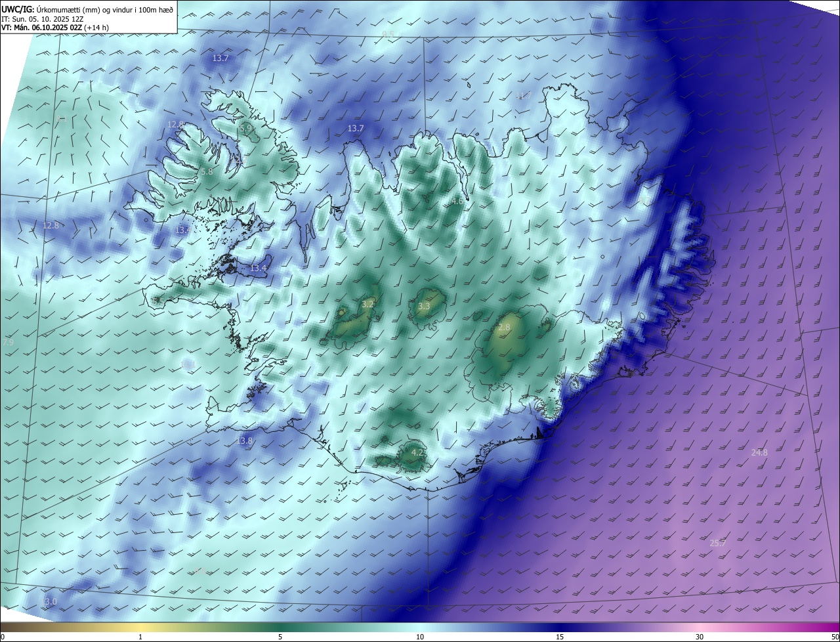Click the 5.9 value on the map
840x642 pixels.
(245, 129)
